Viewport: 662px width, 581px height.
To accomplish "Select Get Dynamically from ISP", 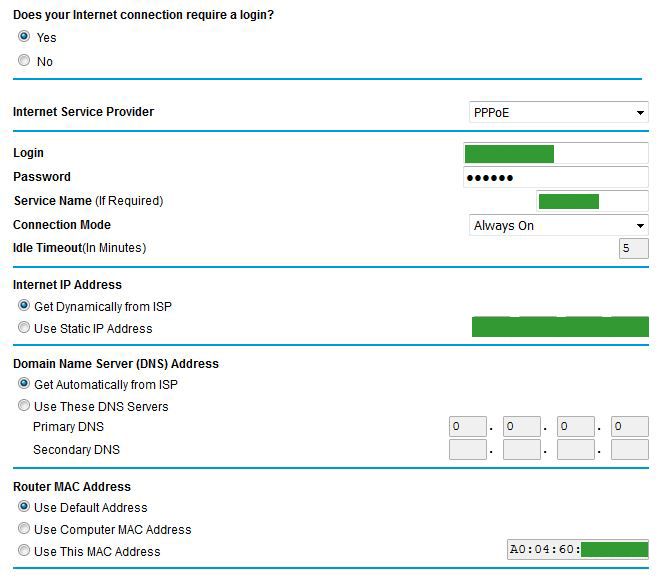I will [24, 306].
